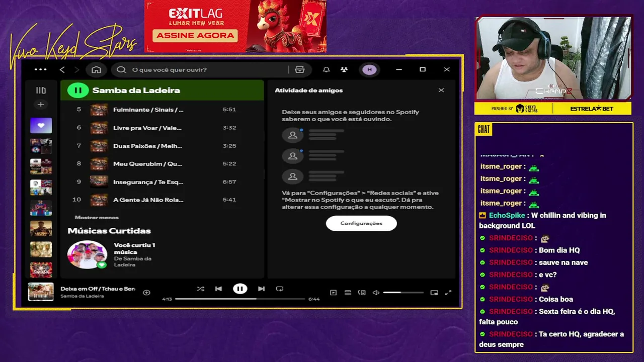This screenshot has height=362, width=644.
Task: Open Spotify Home
Action: 96,69
